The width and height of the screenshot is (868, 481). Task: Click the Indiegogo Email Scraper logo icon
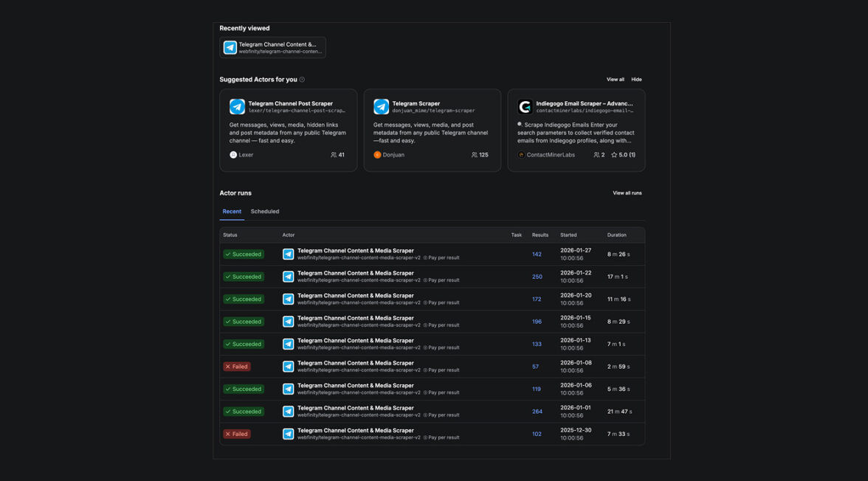tap(525, 107)
